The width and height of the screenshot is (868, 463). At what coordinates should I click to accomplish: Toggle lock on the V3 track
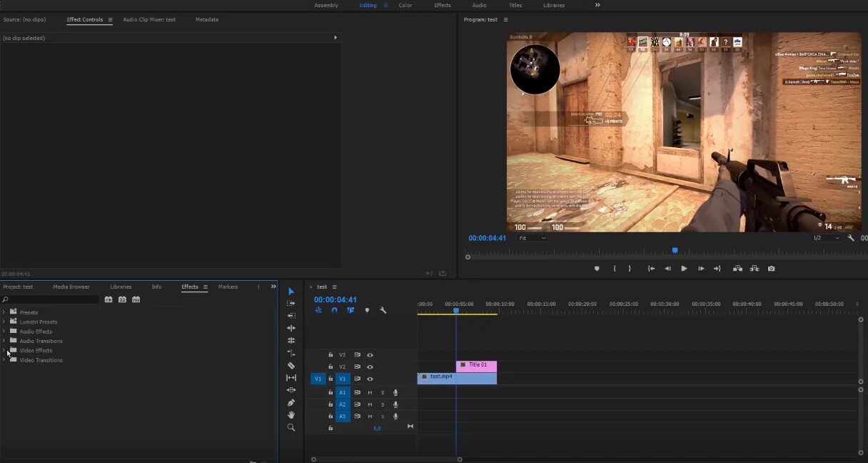330,355
